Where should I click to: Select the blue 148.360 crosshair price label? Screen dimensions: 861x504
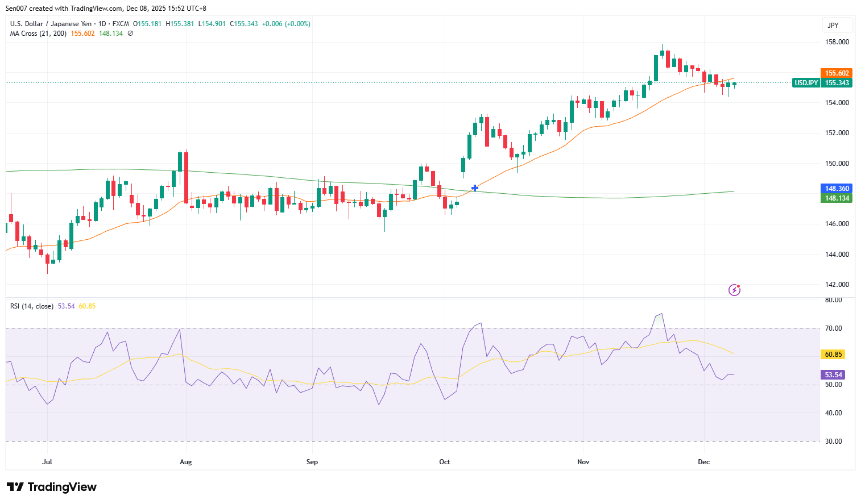tap(836, 188)
